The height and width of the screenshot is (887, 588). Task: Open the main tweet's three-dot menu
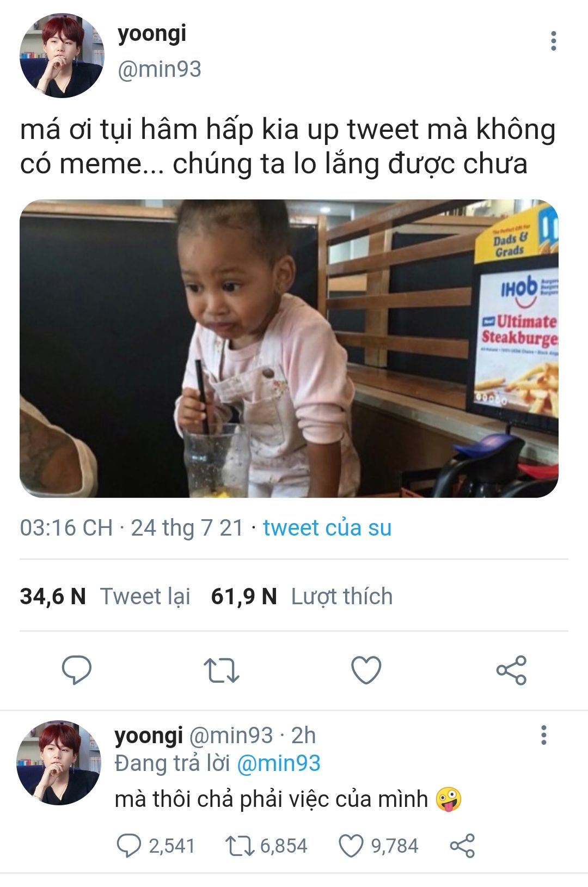point(553,41)
